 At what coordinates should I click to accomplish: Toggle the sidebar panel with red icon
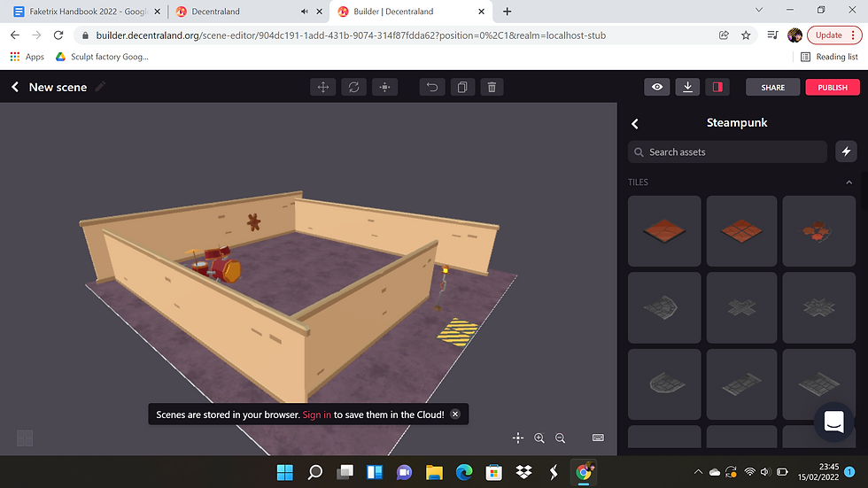click(x=717, y=87)
